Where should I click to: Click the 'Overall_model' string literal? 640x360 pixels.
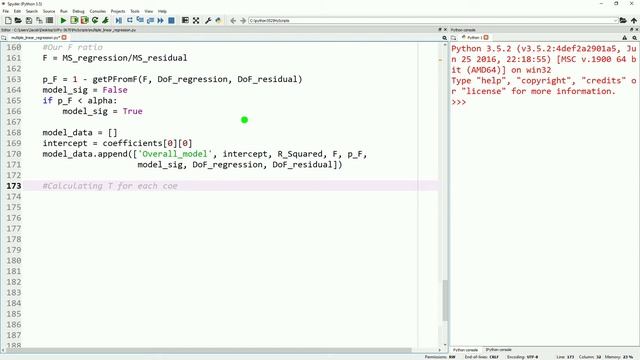(x=175, y=154)
